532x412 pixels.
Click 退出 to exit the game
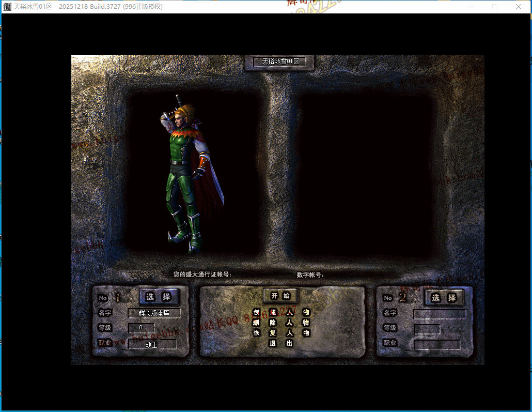[x=281, y=343]
